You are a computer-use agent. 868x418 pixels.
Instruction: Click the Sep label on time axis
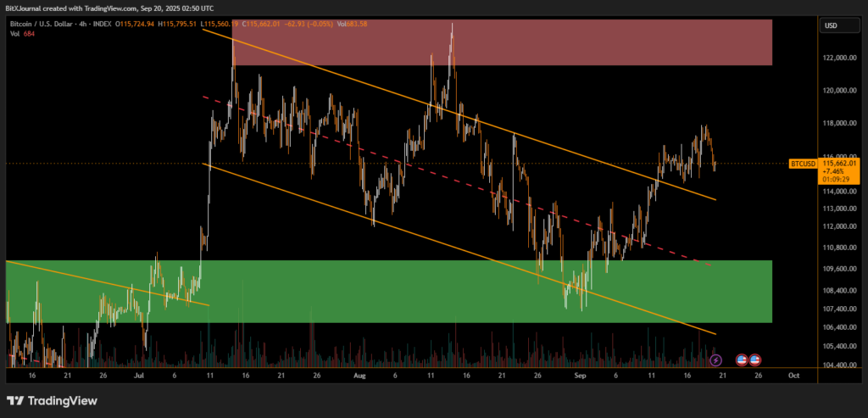coord(578,374)
